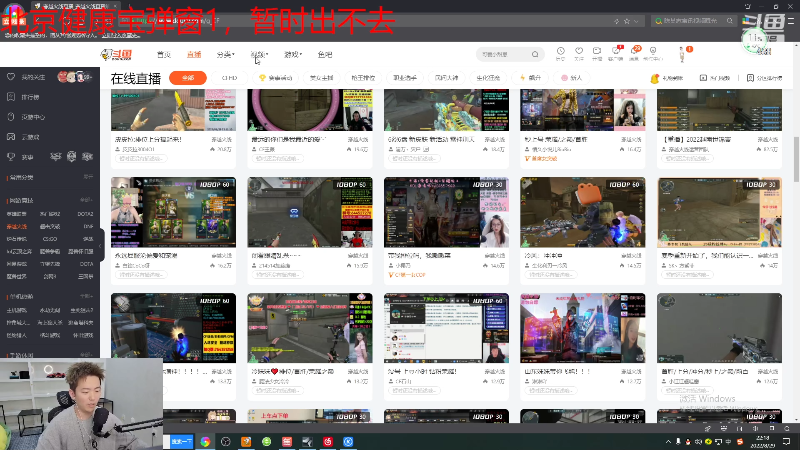The width and height of the screenshot is (800, 450).
Task: Open the stream thumbnail with orange creature on gun
Action: 583,212
